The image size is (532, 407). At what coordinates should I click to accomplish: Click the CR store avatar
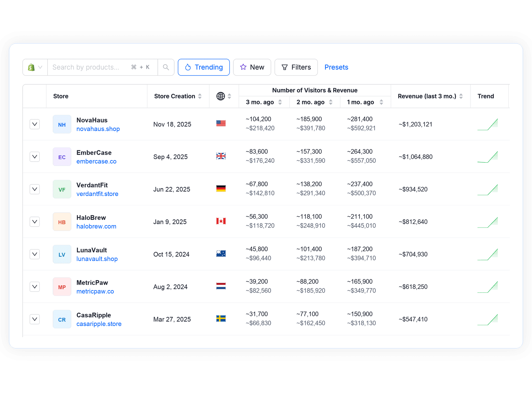(x=62, y=319)
